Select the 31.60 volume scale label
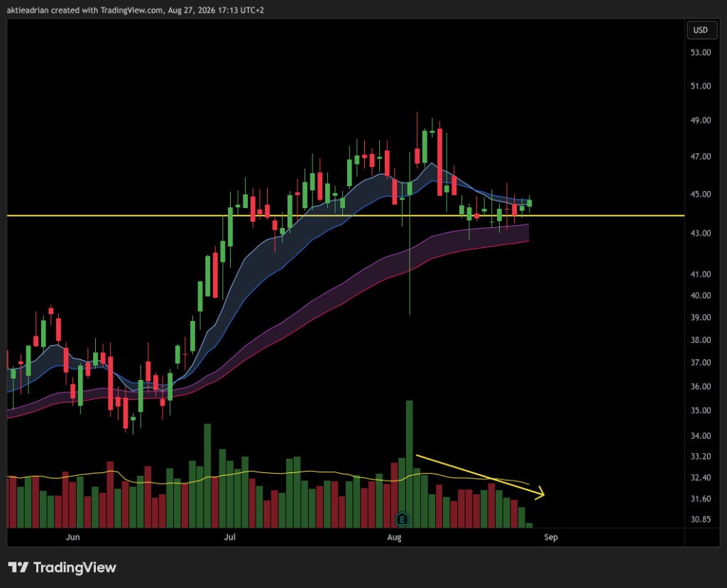Screen dimensions: 727x588 tap(701, 499)
